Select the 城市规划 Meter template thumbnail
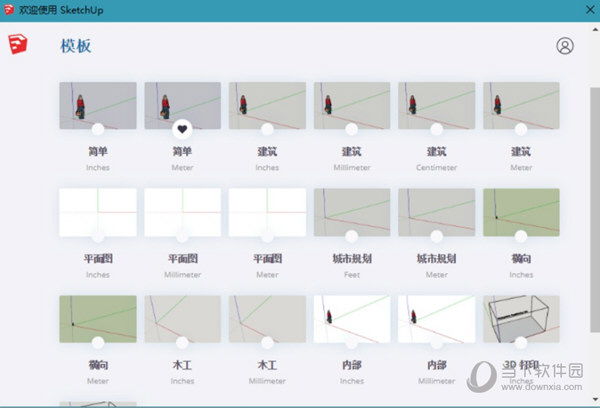Image resolution: width=600 pixels, height=408 pixels. point(436,211)
